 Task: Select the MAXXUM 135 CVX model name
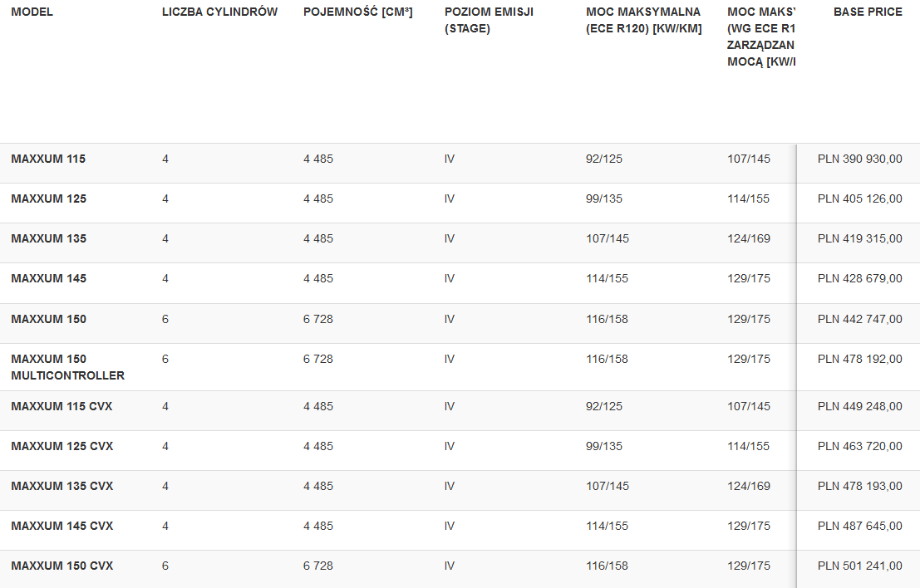coord(61,486)
